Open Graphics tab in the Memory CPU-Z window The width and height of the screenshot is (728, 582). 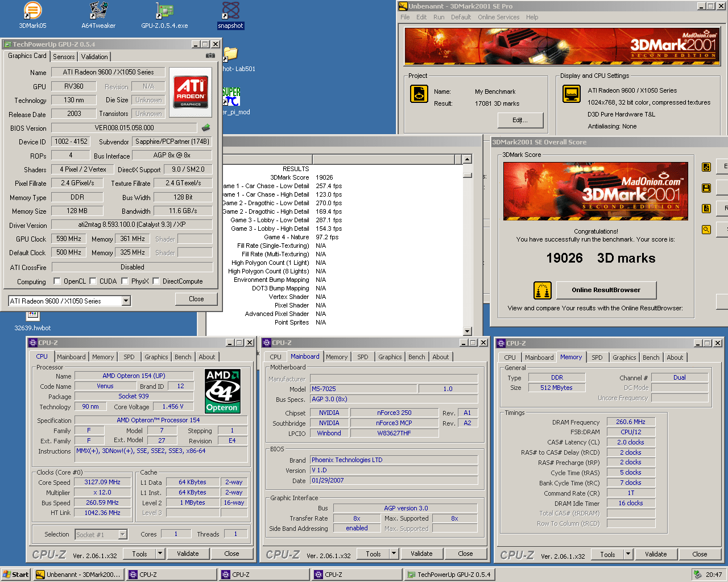pos(624,357)
